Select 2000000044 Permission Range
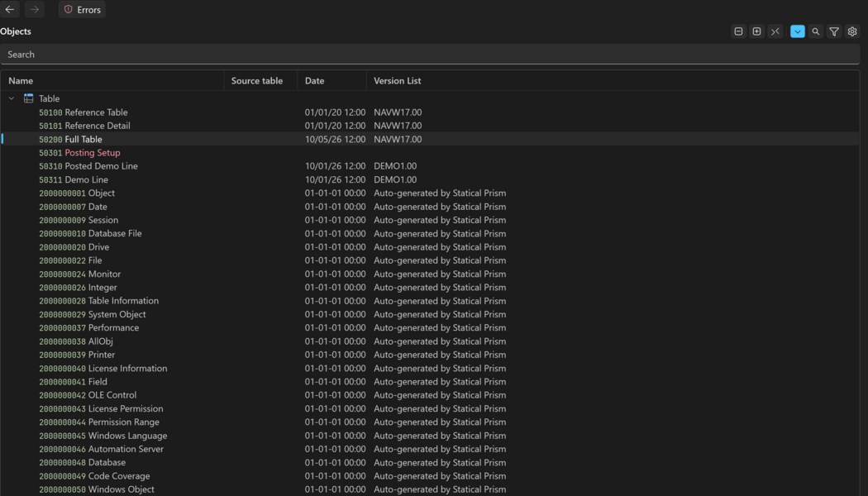The image size is (868, 496). 99,422
